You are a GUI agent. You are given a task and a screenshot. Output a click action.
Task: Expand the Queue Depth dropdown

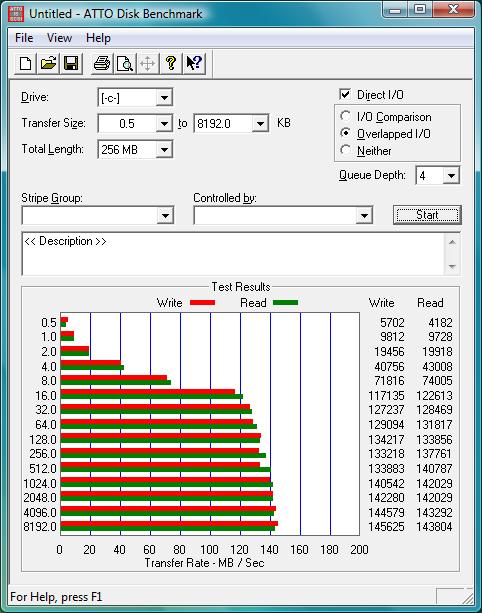(x=451, y=176)
